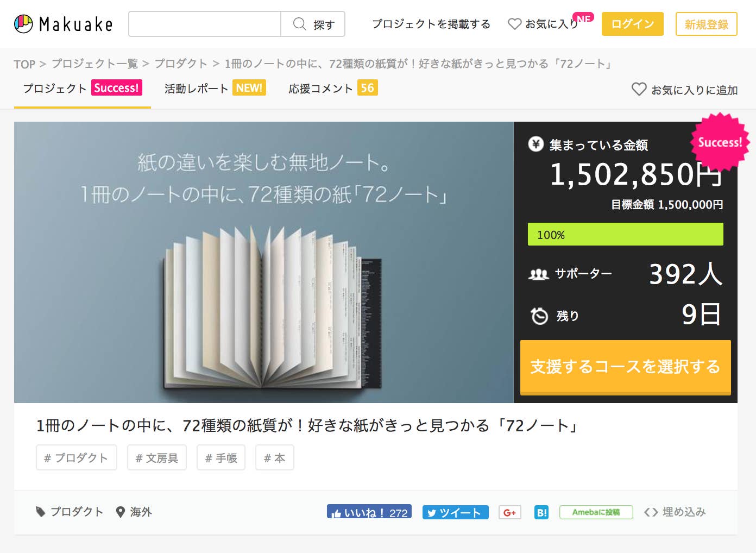Click the プロダクト category link at bottom
This screenshot has width=756, height=553.
coord(77,512)
